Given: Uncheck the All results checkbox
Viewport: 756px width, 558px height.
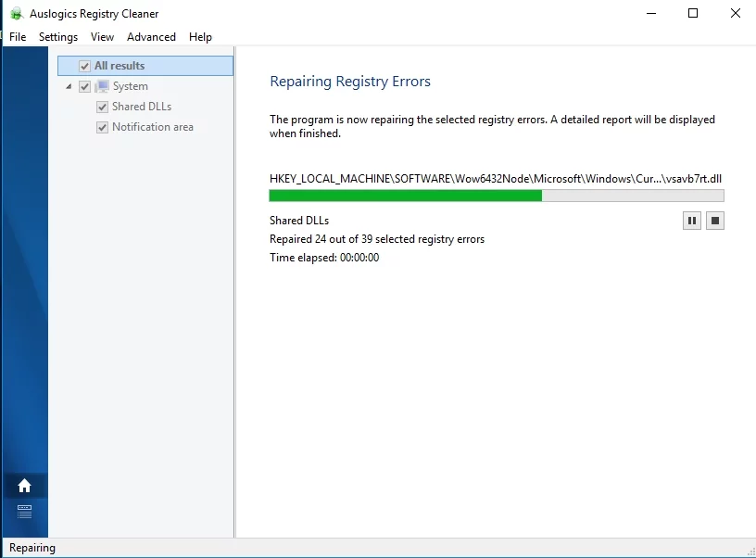Looking at the screenshot, I should click(85, 66).
